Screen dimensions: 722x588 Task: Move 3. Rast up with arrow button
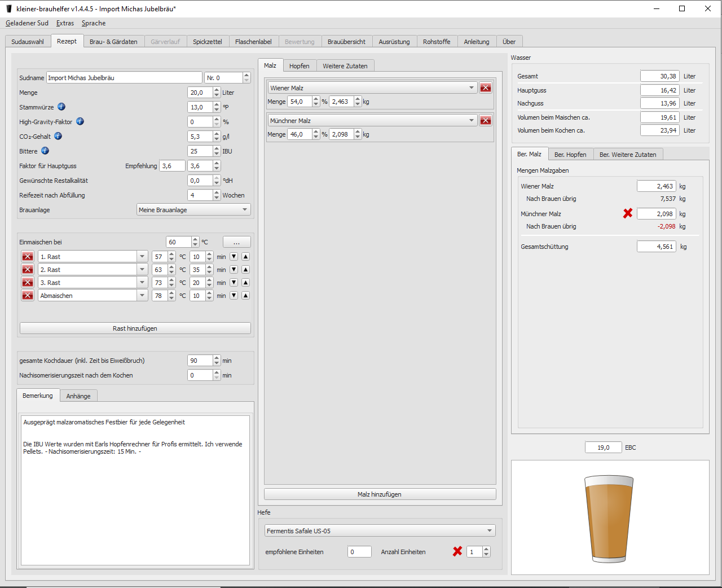click(245, 282)
